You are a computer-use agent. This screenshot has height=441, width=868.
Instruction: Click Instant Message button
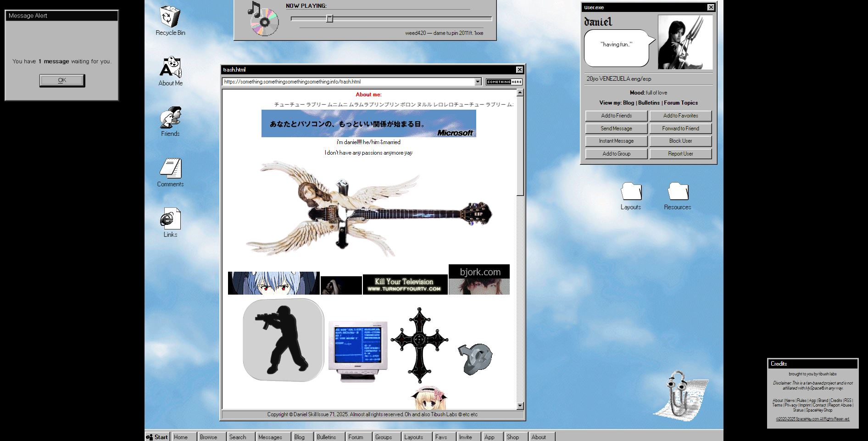click(616, 141)
